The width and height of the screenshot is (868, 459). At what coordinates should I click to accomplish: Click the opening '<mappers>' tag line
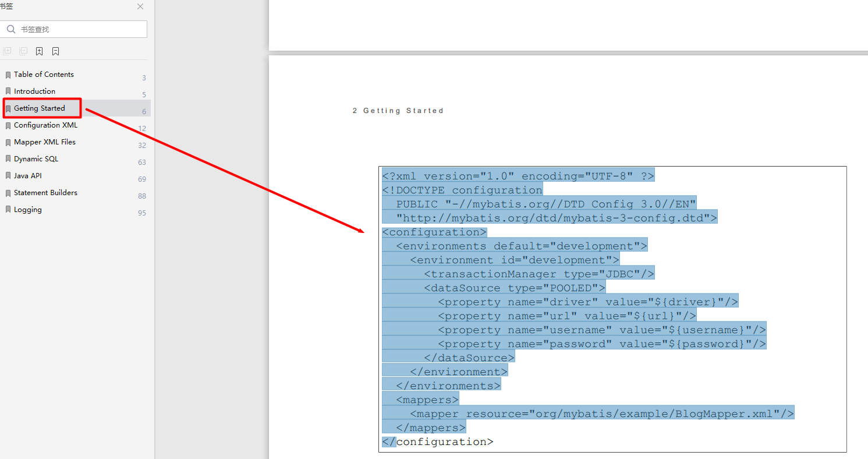click(427, 400)
